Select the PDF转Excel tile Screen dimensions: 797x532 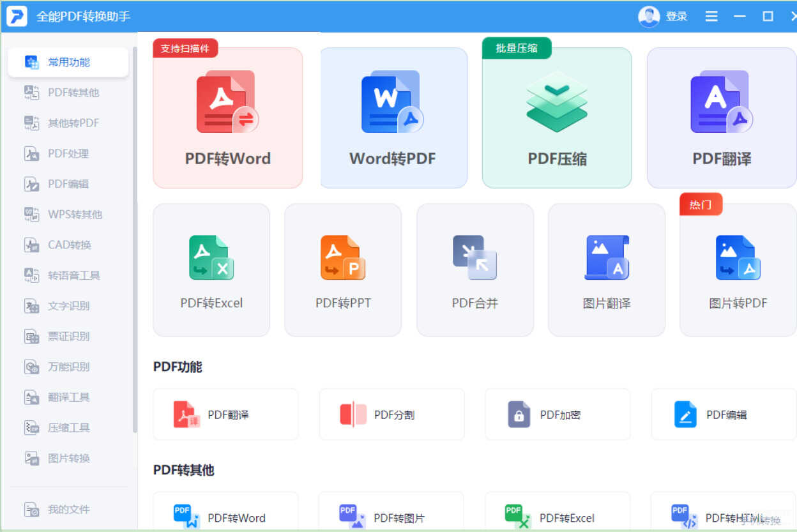[x=211, y=270]
